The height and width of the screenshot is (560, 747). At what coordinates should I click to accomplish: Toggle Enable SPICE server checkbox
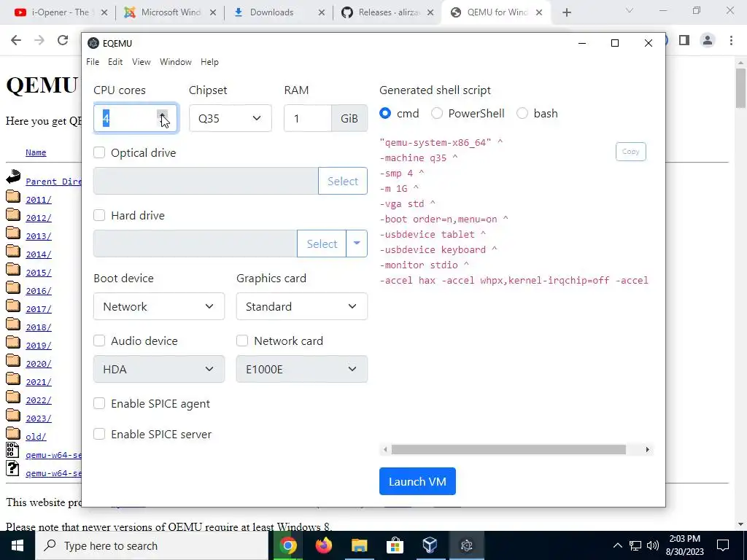[99, 434]
